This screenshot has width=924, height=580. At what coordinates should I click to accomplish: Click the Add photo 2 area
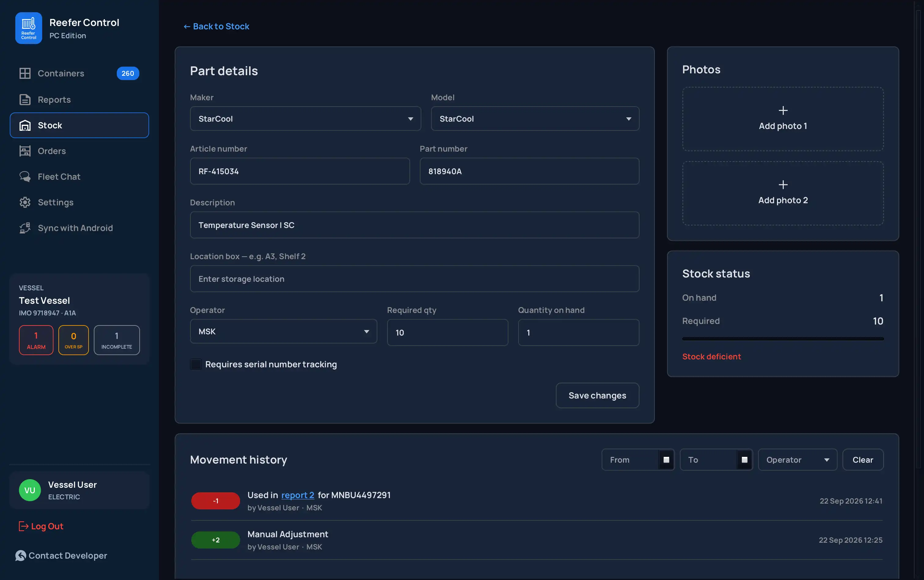click(x=783, y=193)
